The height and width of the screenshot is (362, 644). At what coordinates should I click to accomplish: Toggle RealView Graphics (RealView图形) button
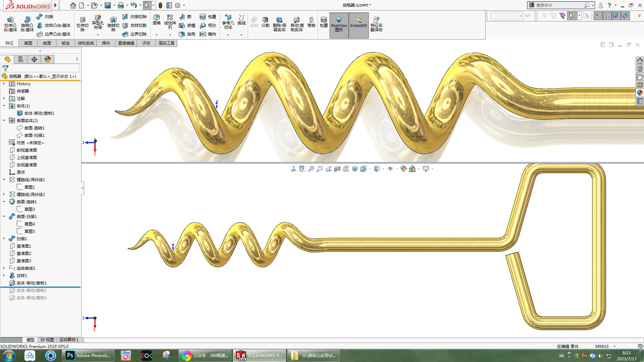click(x=339, y=25)
